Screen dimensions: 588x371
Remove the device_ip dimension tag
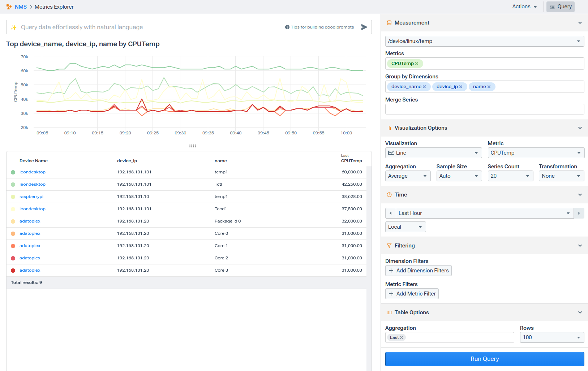(x=461, y=87)
